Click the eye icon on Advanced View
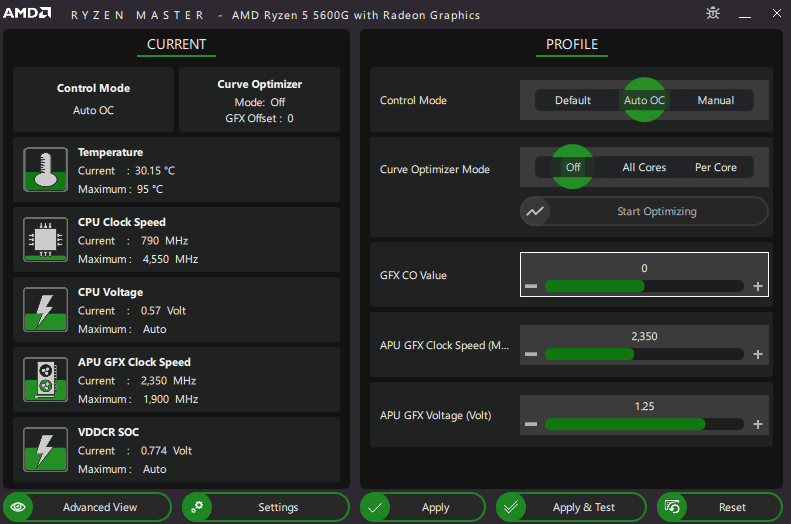Screen dimensions: 791x524 (x=19, y=507)
